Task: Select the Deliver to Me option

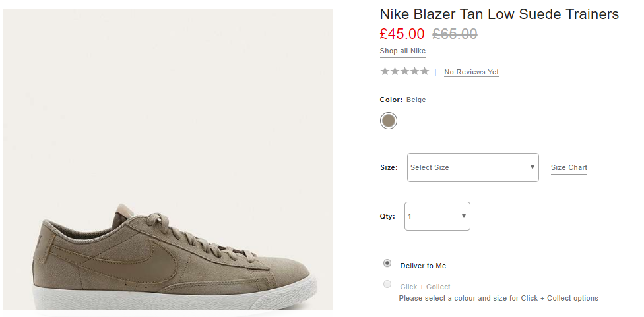Action: pos(387,263)
